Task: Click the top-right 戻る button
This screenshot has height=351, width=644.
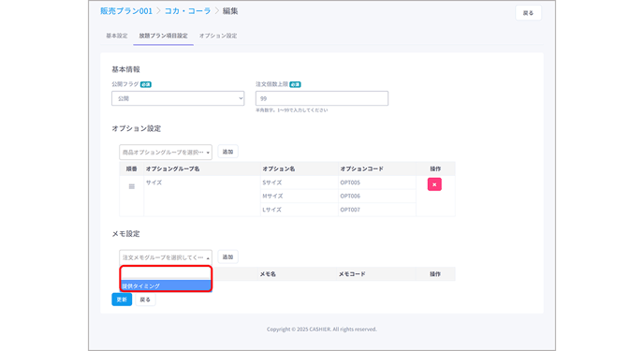Action: 528,13
